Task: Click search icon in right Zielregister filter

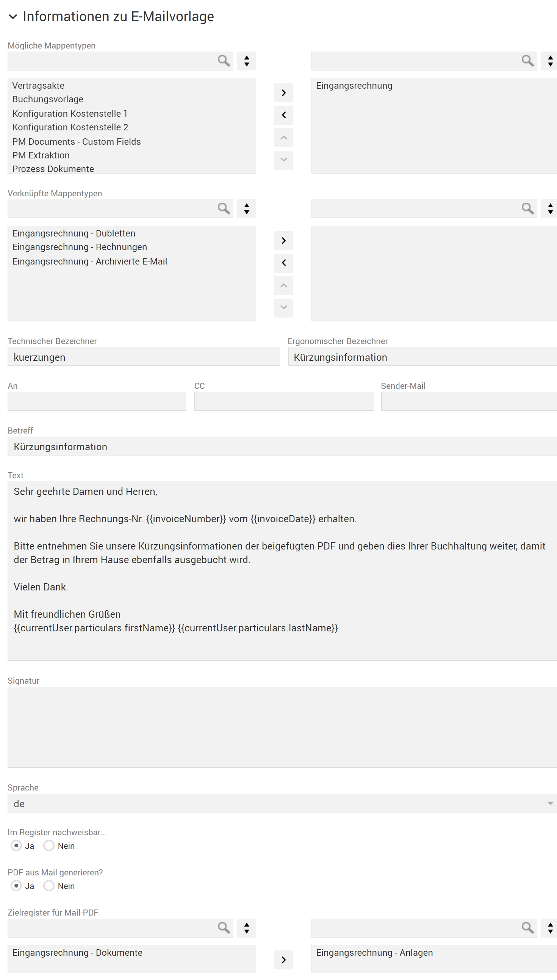Action: 527,928
